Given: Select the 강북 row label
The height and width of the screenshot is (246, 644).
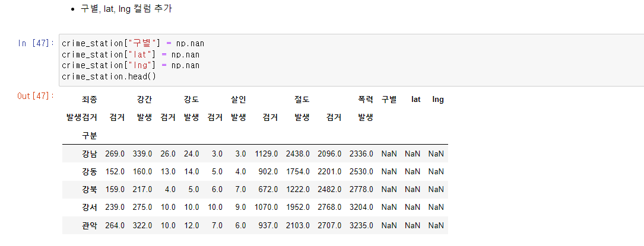Looking at the screenshot, I should (x=90, y=190).
